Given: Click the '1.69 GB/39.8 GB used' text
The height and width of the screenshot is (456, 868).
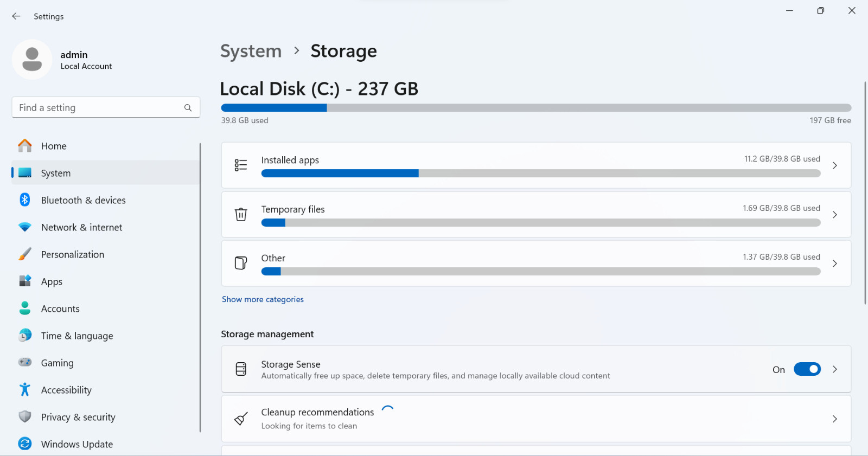Looking at the screenshot, I should pos(781,208).
